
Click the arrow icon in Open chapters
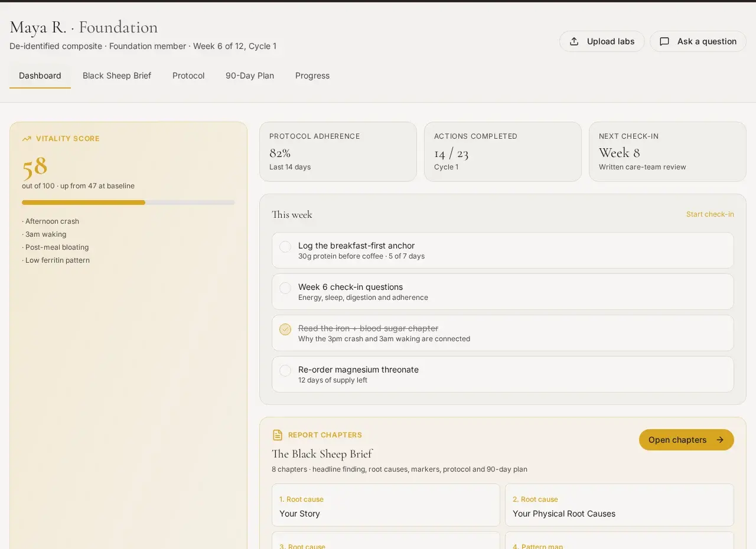pyautogui.click(x=720, y=440)
